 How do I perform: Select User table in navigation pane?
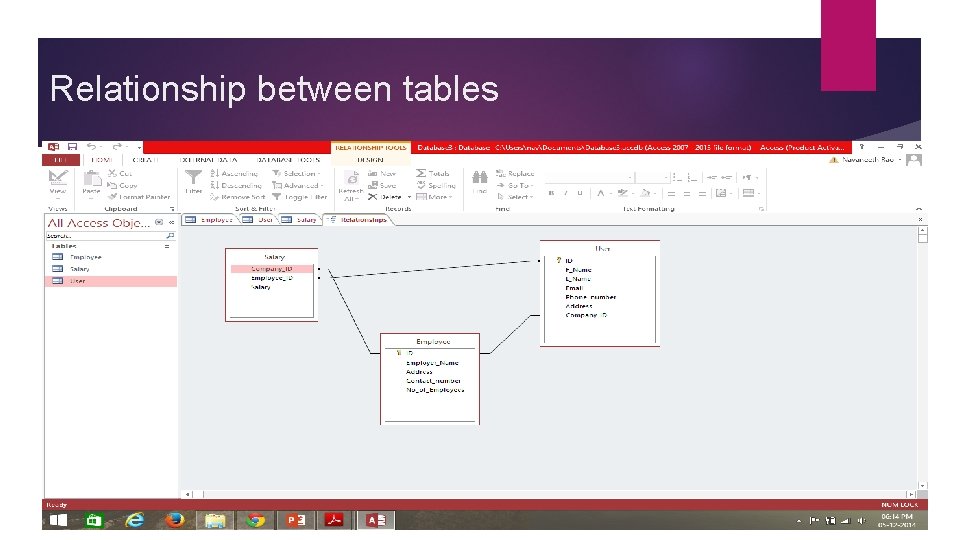(111, 281)
